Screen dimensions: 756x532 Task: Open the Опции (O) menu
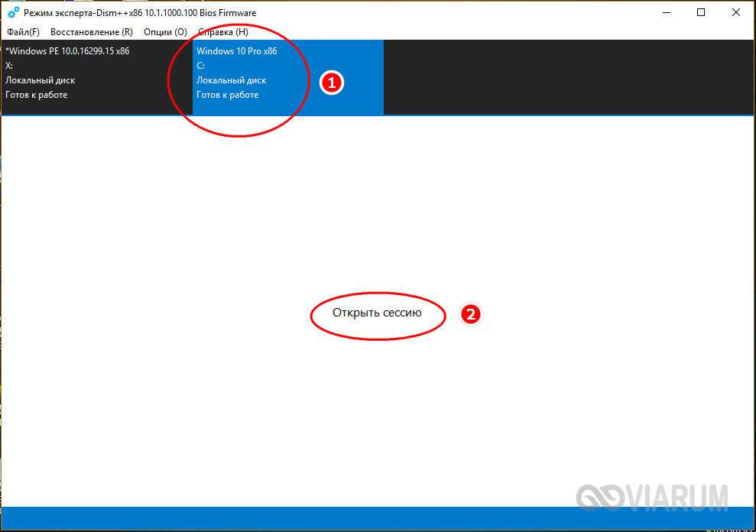click(165, 32)
